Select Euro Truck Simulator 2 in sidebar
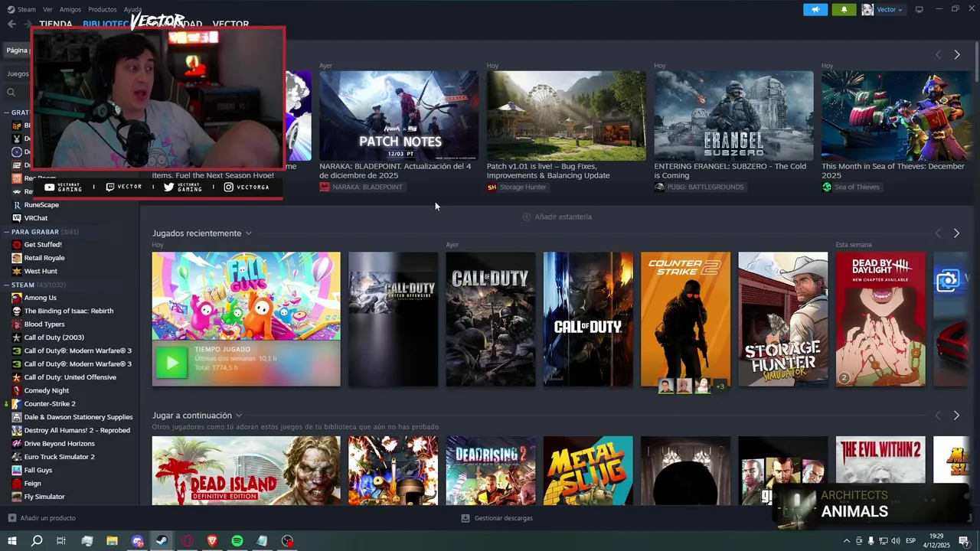The image size is (980, 551). click(x=59, y=457)
